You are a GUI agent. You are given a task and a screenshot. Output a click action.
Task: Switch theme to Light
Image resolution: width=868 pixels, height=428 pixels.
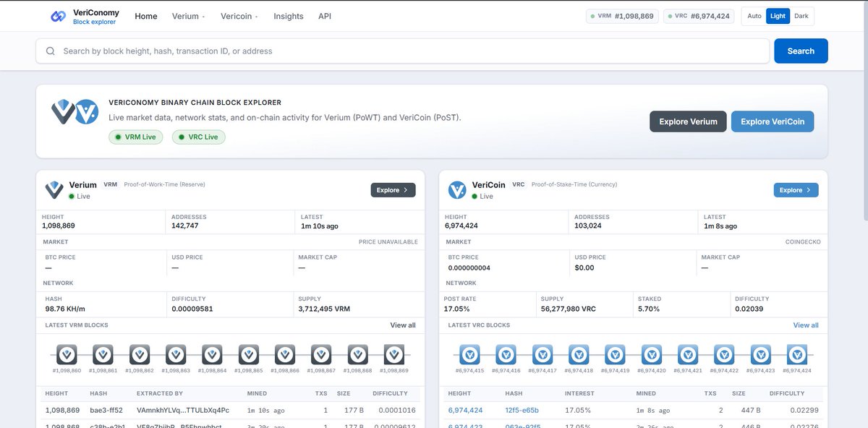(778, 16)
